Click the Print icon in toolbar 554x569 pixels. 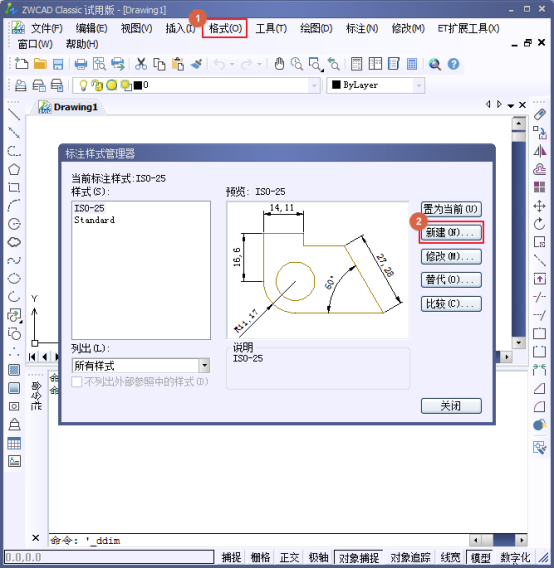coord(81,64)
